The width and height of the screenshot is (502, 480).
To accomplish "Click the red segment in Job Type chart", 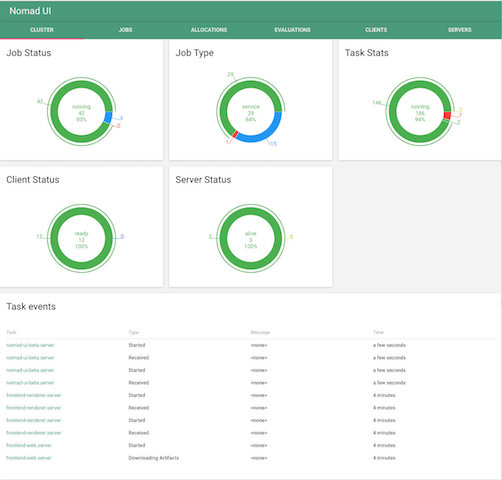I will 235,134.
